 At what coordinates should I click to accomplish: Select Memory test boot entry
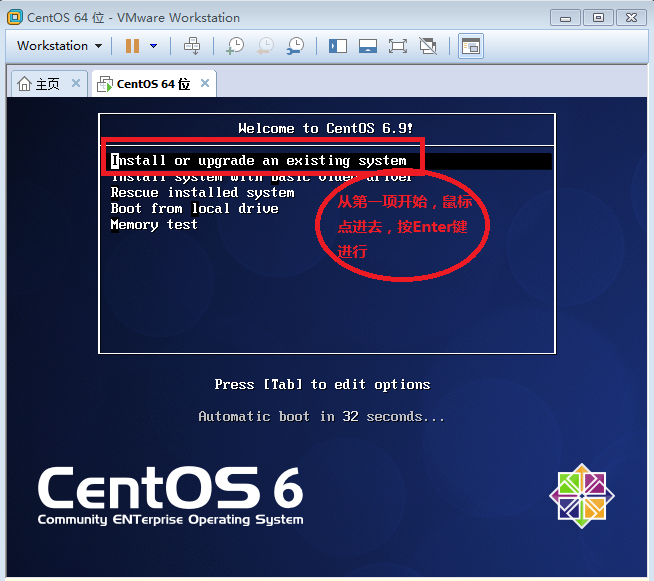(154, 224)
